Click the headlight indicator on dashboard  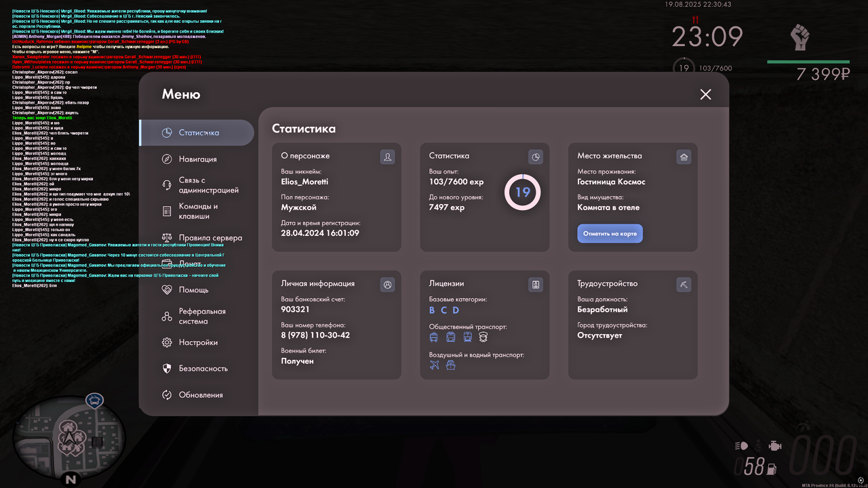742,445
